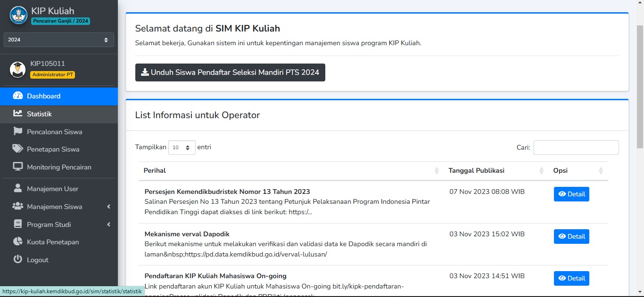Click the Penetapan Siswa tags icon
Screen dimensions: 644x297
click(18, 149)
